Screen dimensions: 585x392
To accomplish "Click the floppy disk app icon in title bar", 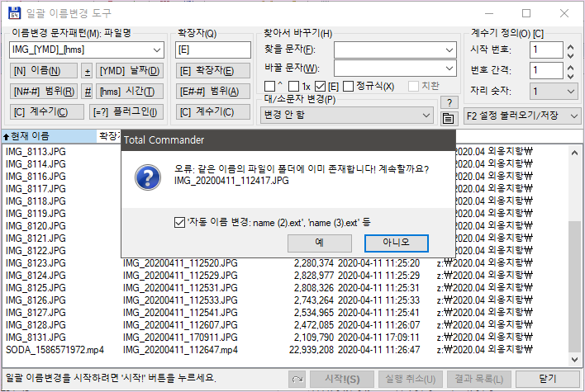I will 14,12.
